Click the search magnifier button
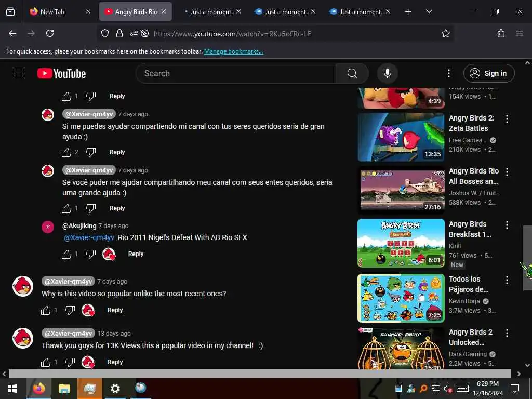 point(352,73)
